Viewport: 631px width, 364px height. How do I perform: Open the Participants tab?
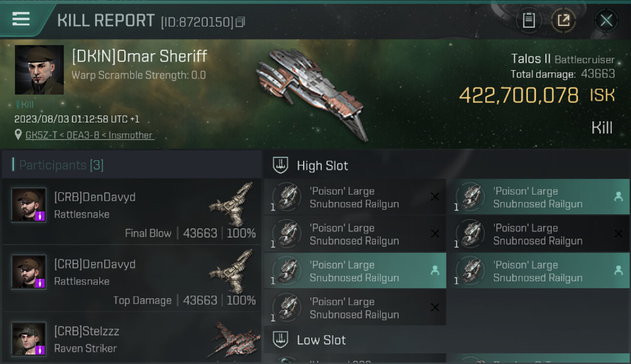click(61, 165)
